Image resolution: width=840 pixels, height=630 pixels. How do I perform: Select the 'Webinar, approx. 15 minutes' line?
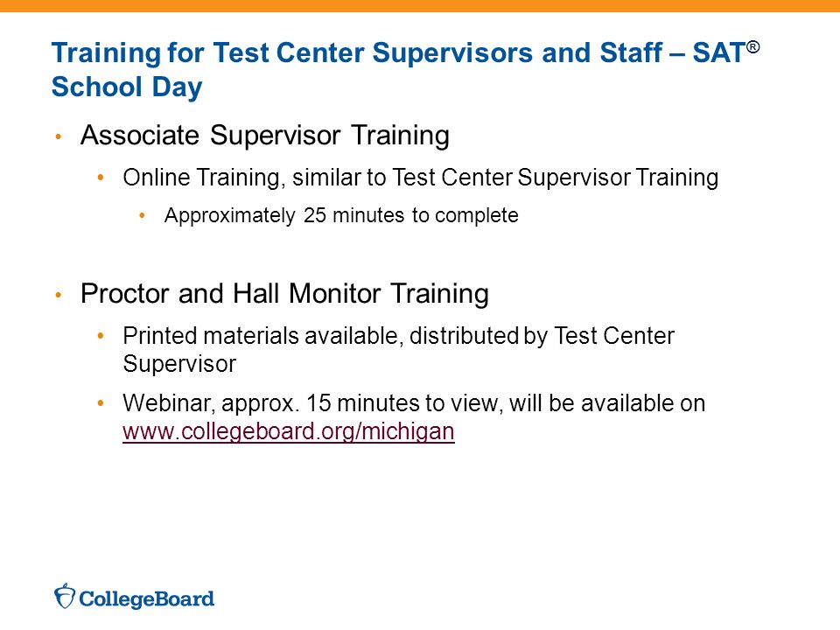tap(414, 403)
